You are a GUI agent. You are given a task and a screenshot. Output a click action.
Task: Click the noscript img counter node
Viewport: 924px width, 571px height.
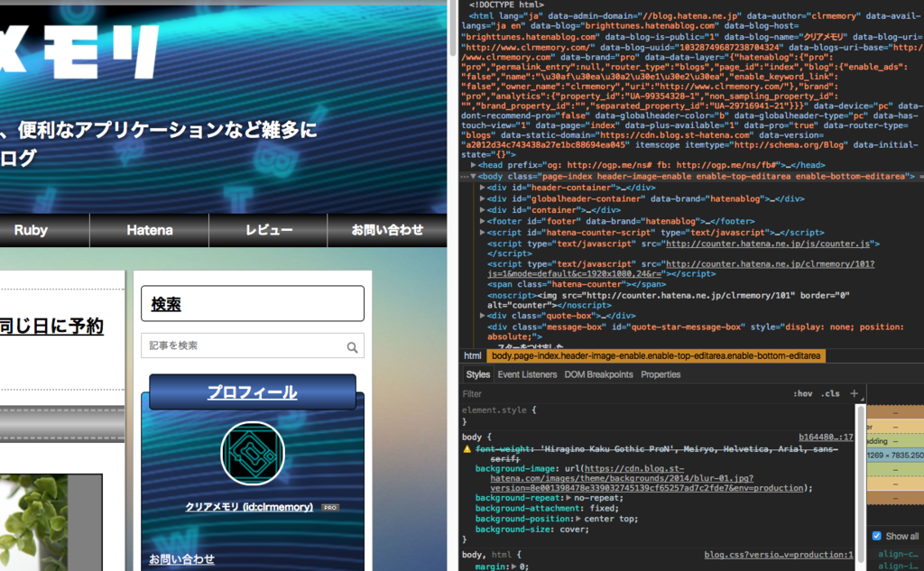click(668, 300)
